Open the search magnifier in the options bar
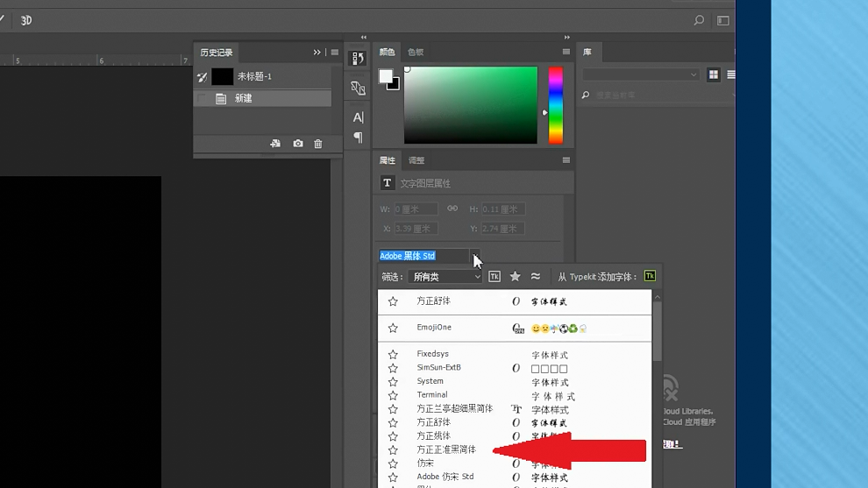868x488 pixels. (699, 20)
